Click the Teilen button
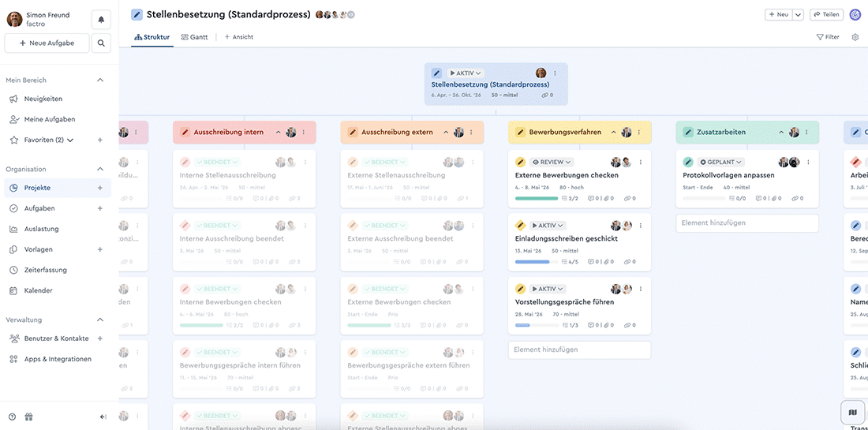 826,14
